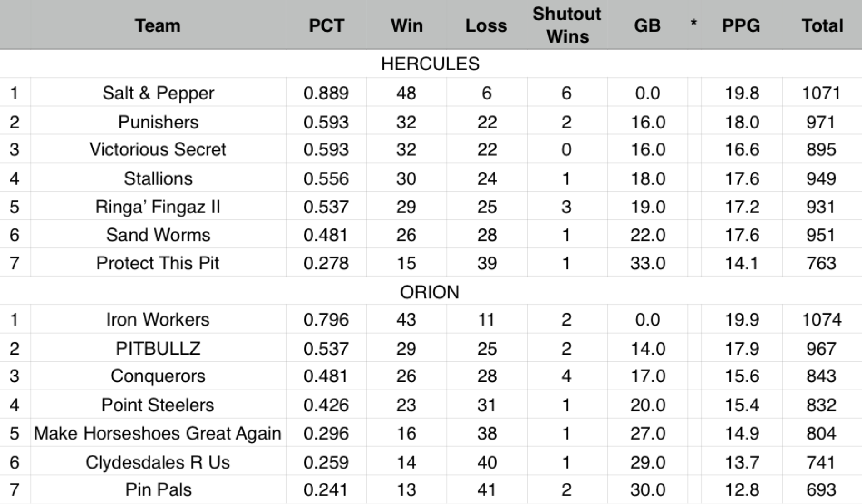Screen dimensions: 862x504
Task: Select the Iron Workers team cell
Action: coord(158,320)
